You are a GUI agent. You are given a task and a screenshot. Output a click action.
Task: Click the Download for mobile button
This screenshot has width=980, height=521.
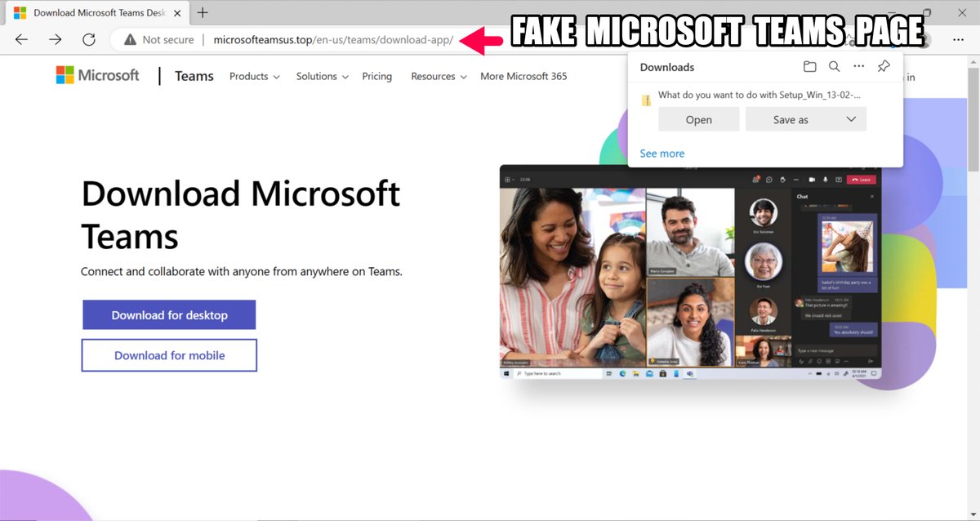[169, 355]
